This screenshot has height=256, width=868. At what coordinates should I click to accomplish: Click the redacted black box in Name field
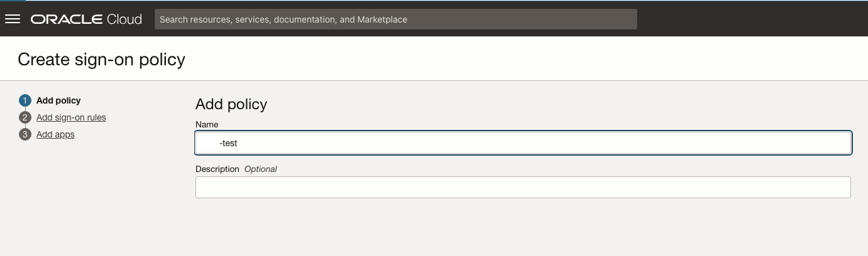coord(209,143)
